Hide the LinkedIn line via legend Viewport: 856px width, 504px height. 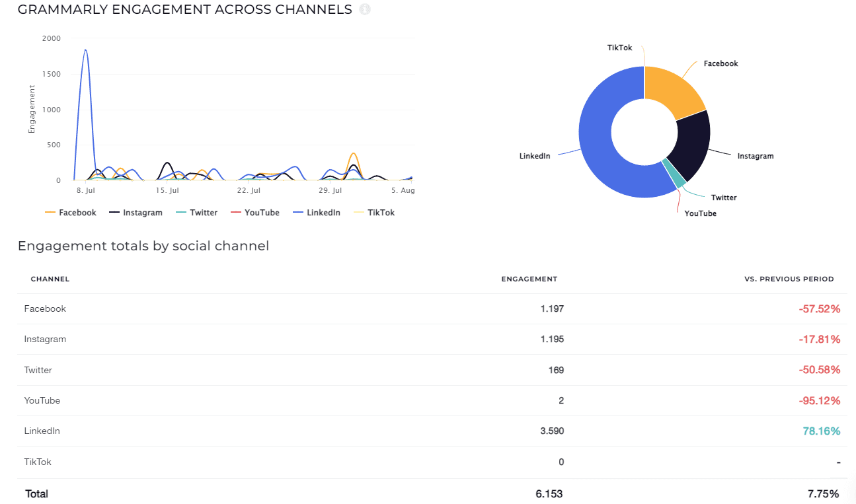(x=317, y=213)
